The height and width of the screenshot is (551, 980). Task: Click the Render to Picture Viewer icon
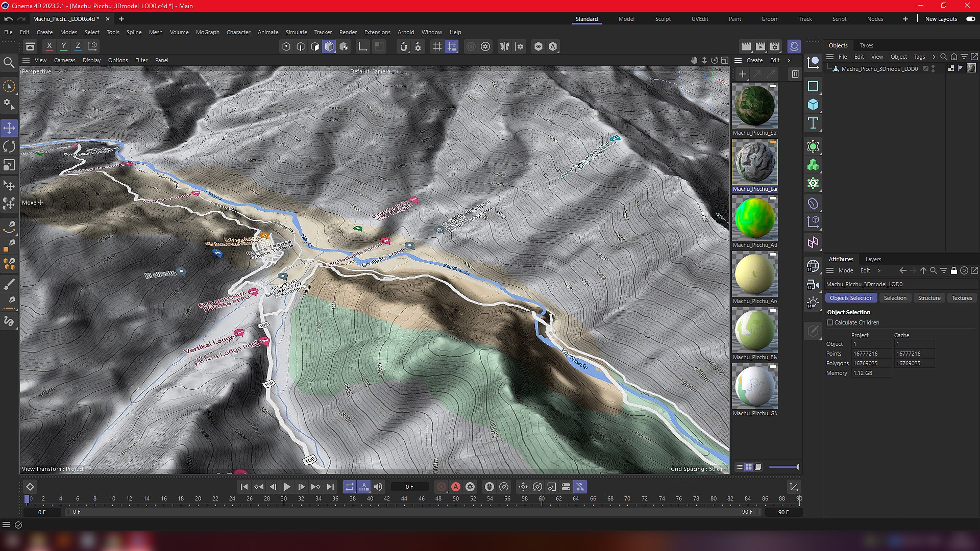(x=761, y=46)
